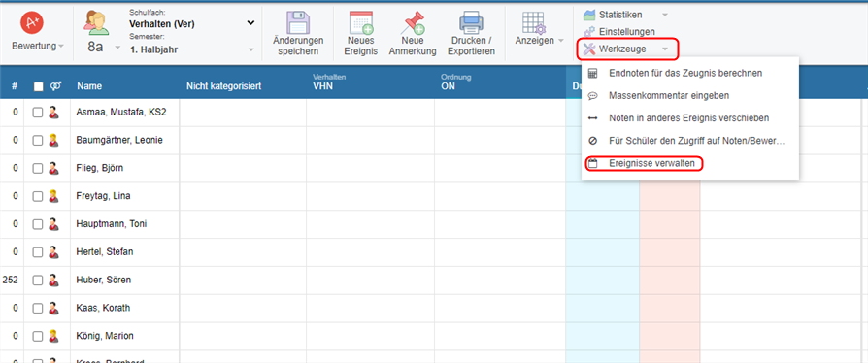Image resolution: width=868 pixels, height=363 pixels.
Task: Click the name Freytag, Lina
Action: tap(103, 196)
